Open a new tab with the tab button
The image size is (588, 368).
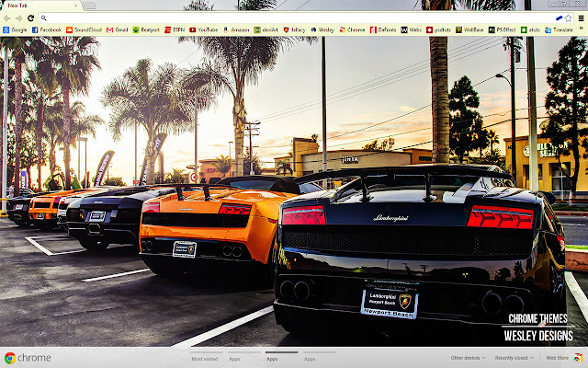click(89, 6)
